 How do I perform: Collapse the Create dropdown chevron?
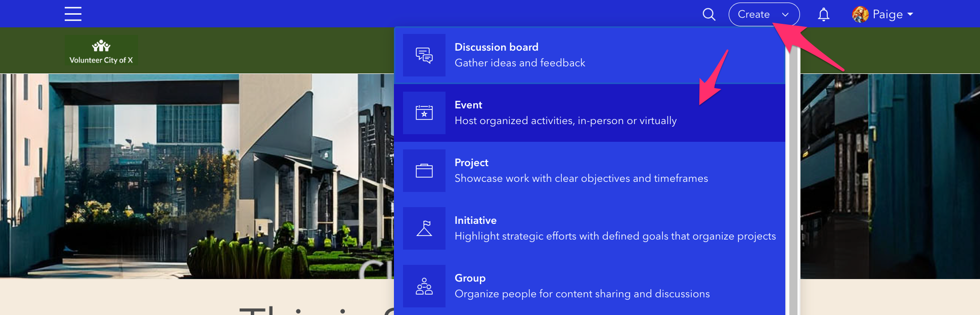[785, 15]
